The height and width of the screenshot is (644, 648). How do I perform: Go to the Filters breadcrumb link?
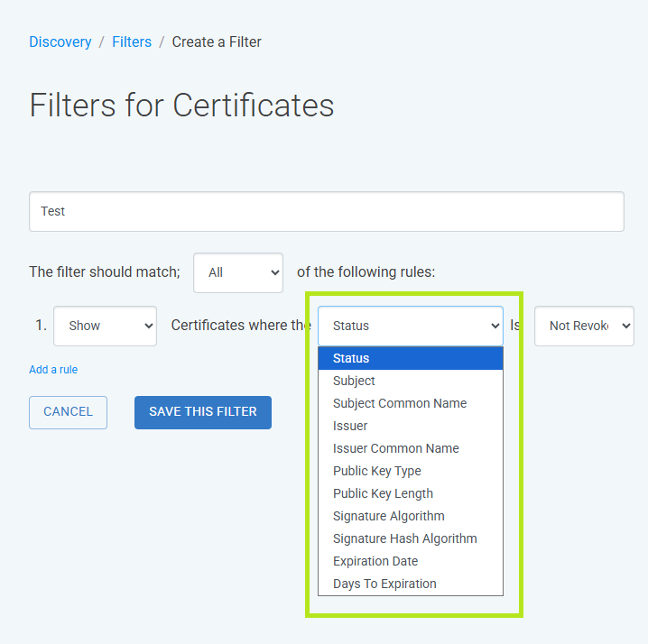[132, 42]
